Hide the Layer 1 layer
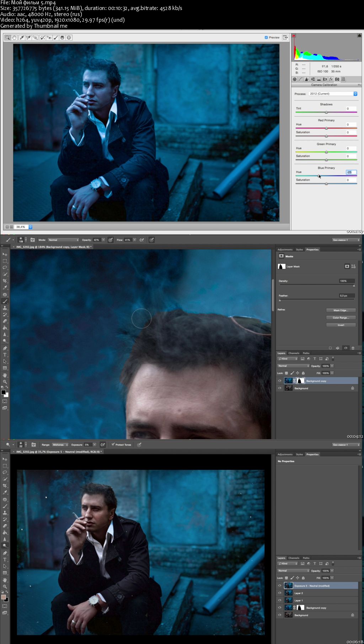The image size is (364, 644). (280, 600)
